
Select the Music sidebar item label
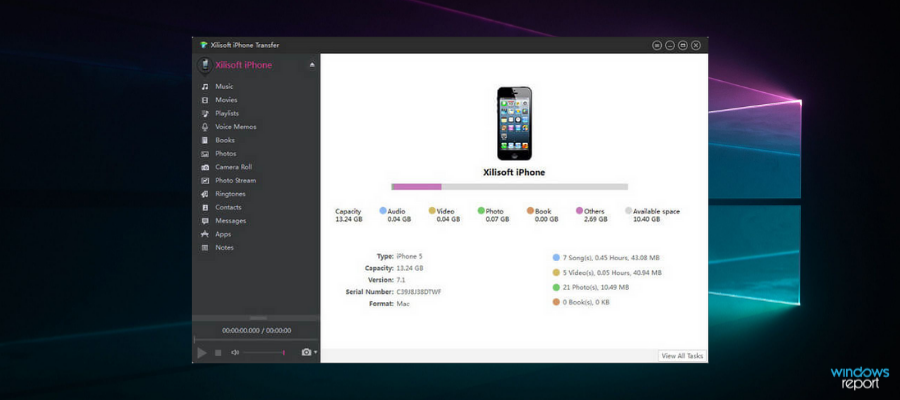coord(224,87)
